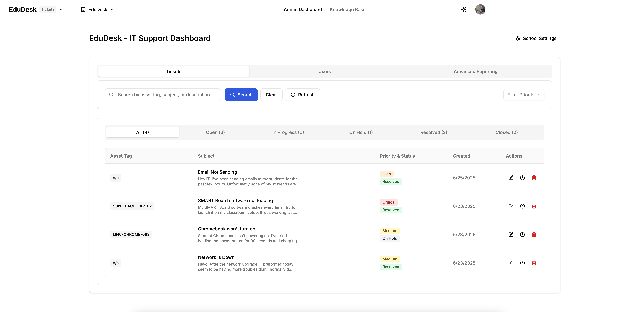Edit the "Email Not Sending" ticket
644x312 pixels.
click(511, 178)
